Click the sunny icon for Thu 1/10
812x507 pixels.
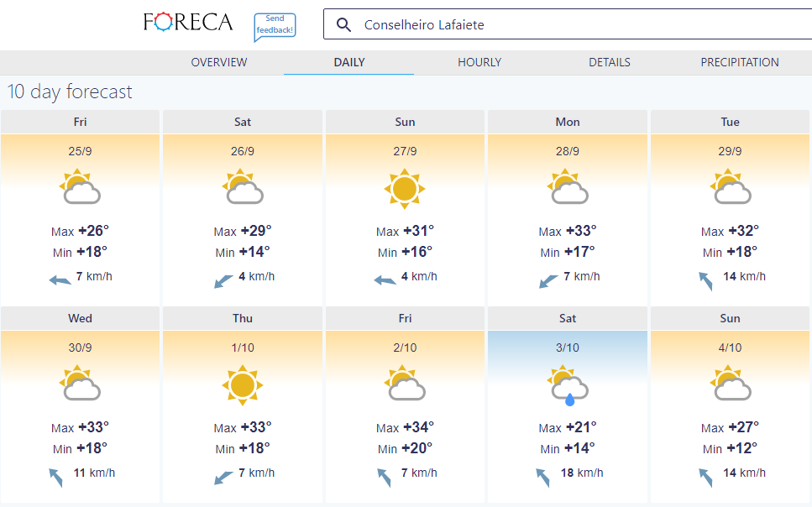coord(243,384)
